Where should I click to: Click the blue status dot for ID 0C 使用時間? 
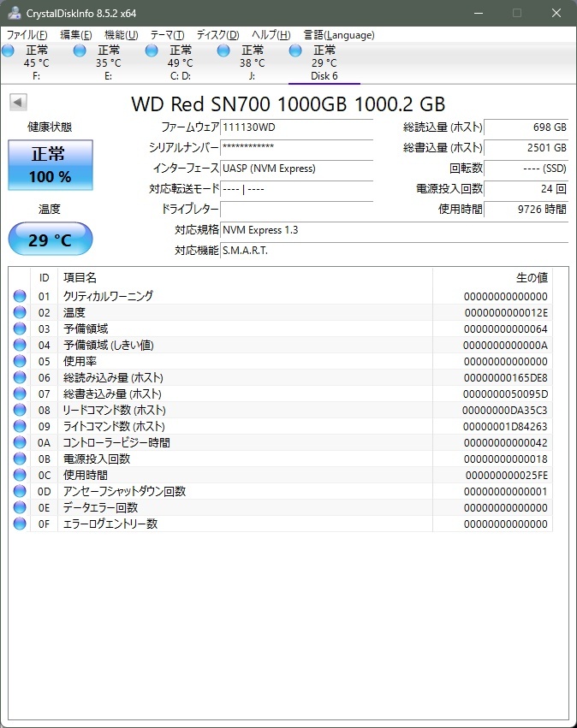(x=20, y=475)
